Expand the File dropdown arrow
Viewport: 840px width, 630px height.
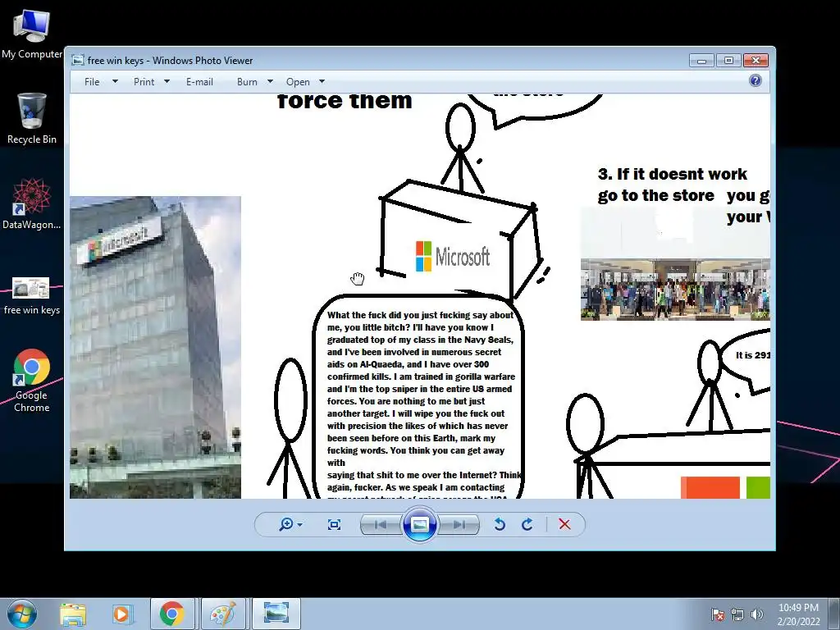(115, 81)
